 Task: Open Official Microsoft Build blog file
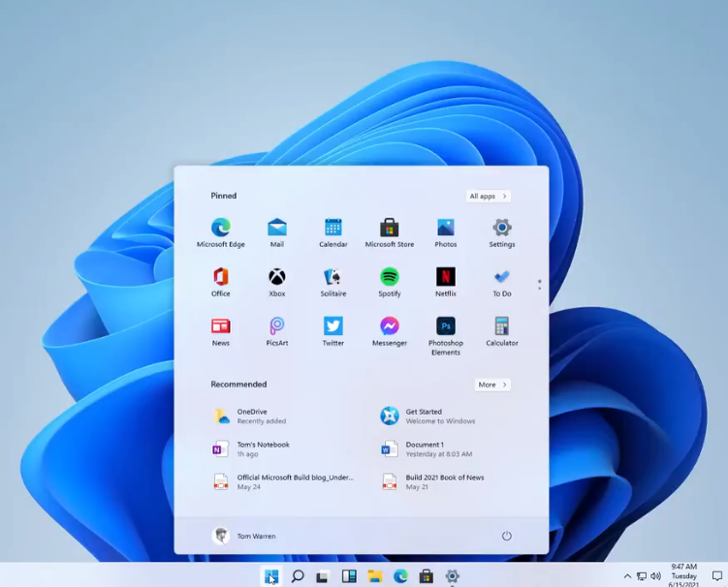[284, 482]
